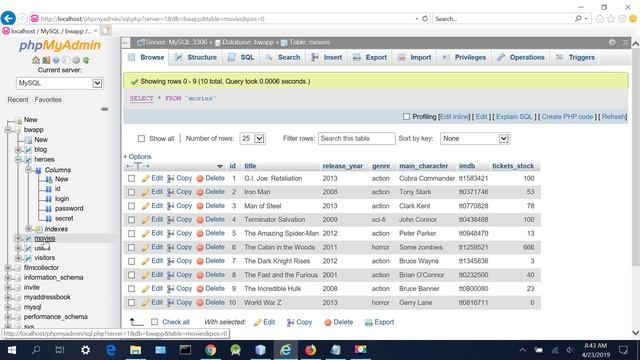Click the Tony Stark main_character cell
The image size is (640, 360).
coord(415,192)
